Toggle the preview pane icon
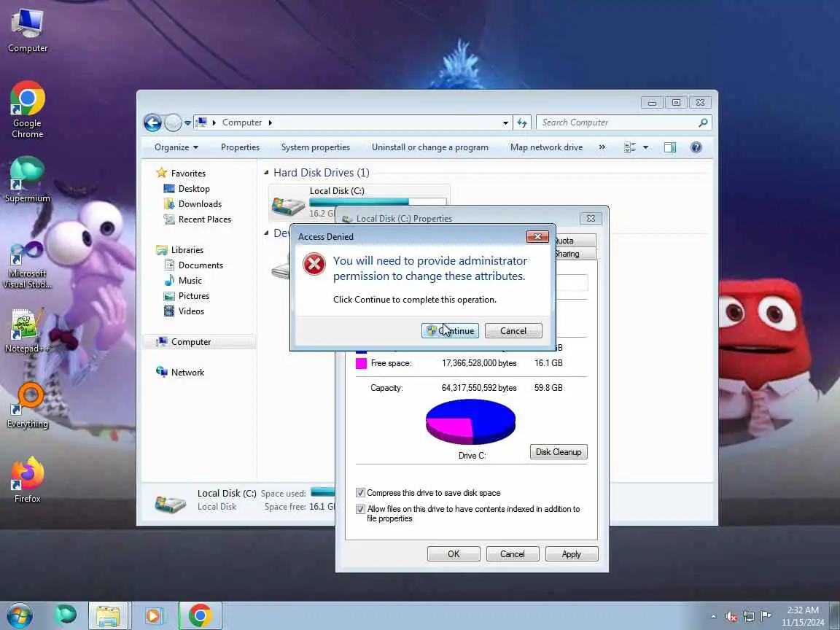The image size is (840, 630). coord(669,147)
